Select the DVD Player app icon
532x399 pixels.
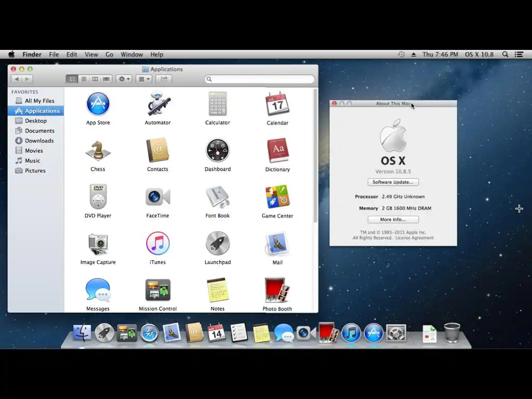coord(98,196)
